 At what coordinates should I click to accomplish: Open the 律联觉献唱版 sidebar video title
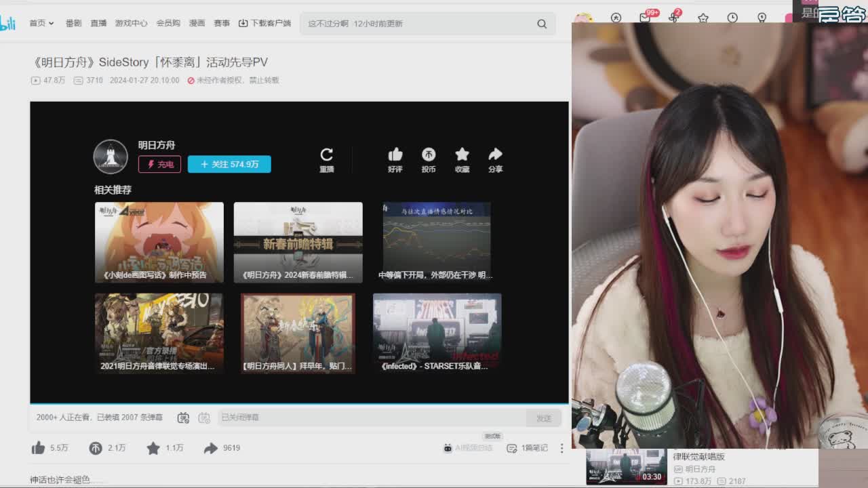(698, 457)
